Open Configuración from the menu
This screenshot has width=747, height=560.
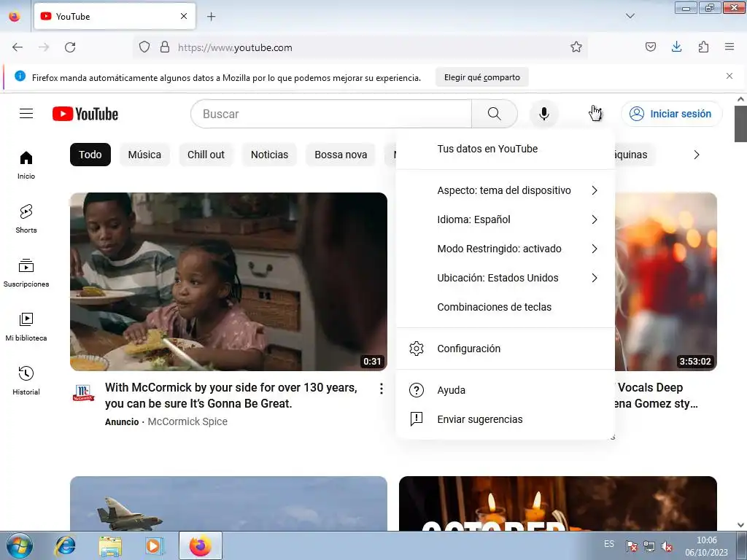pyautogui.click(x=506, y=349)
